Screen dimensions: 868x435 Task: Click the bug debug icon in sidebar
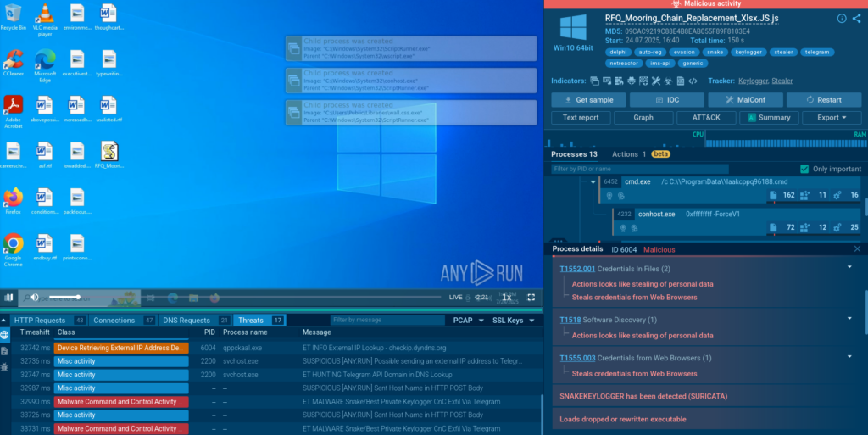[x=5, y=365]
